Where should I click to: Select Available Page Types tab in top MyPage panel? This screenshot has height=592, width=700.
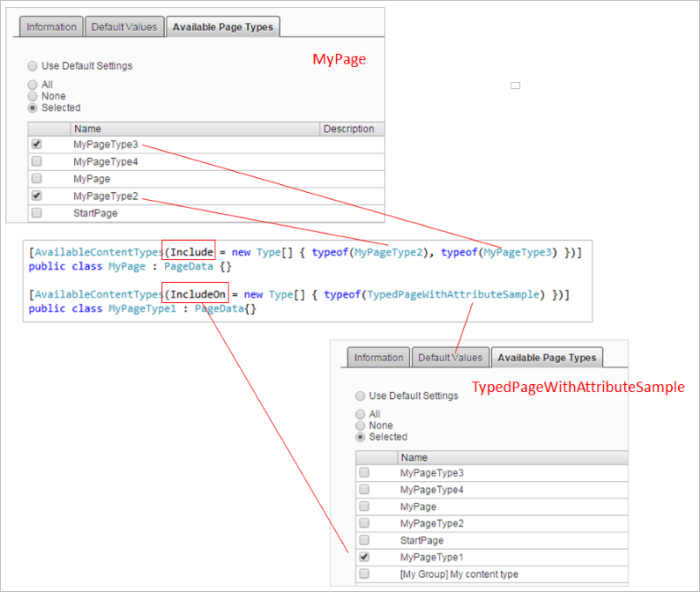[x=223, y=27]
